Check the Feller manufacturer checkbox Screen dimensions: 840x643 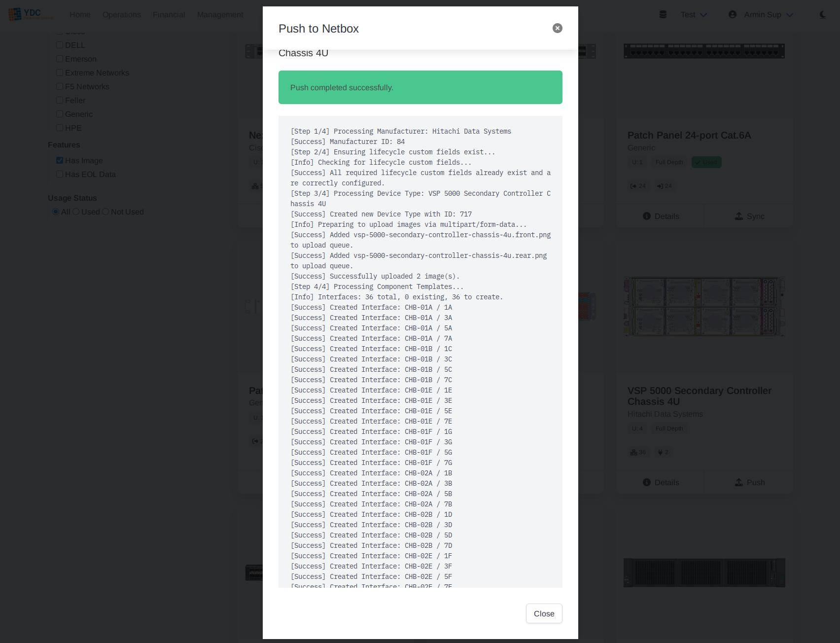60,100
